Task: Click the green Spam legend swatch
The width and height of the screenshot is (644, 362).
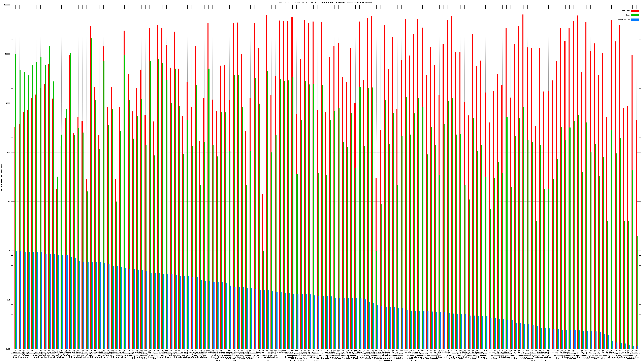Action: point(635,15)
